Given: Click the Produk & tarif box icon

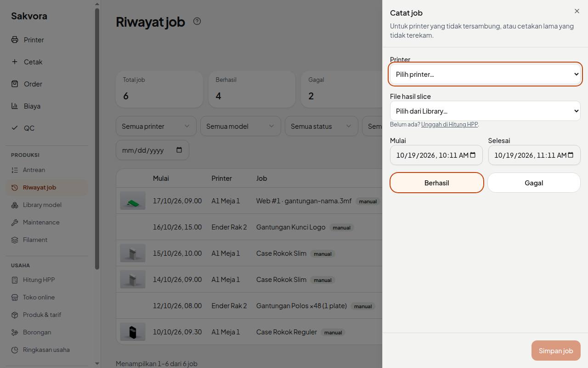Looking at the screenshot, I should (x=15, y=315).
